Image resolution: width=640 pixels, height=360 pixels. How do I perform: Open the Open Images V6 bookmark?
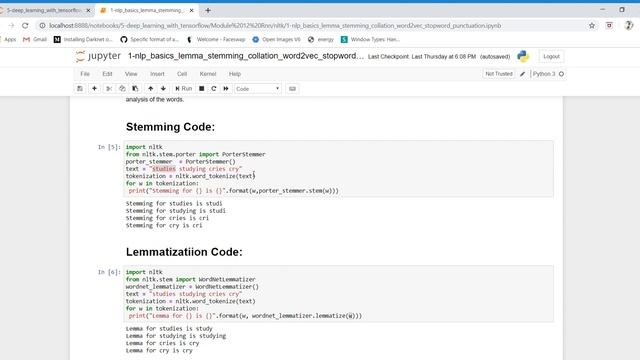[x=276, y=39]
